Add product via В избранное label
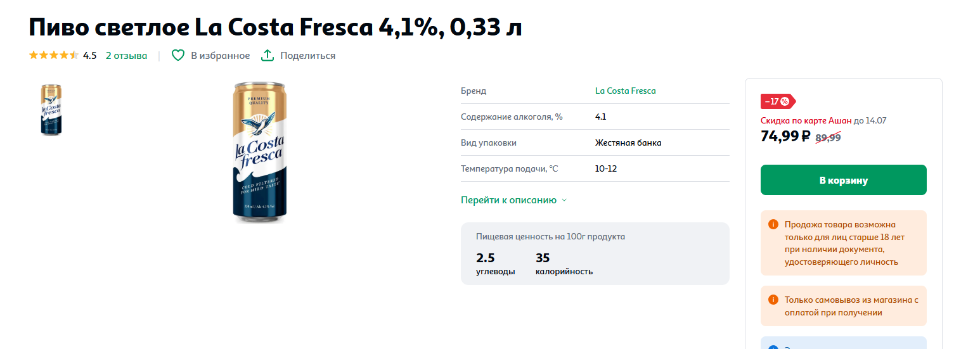 click(221, 56)
